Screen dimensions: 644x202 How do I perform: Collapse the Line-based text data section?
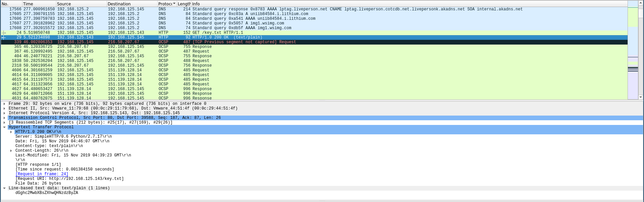click(x=4, y=188)
